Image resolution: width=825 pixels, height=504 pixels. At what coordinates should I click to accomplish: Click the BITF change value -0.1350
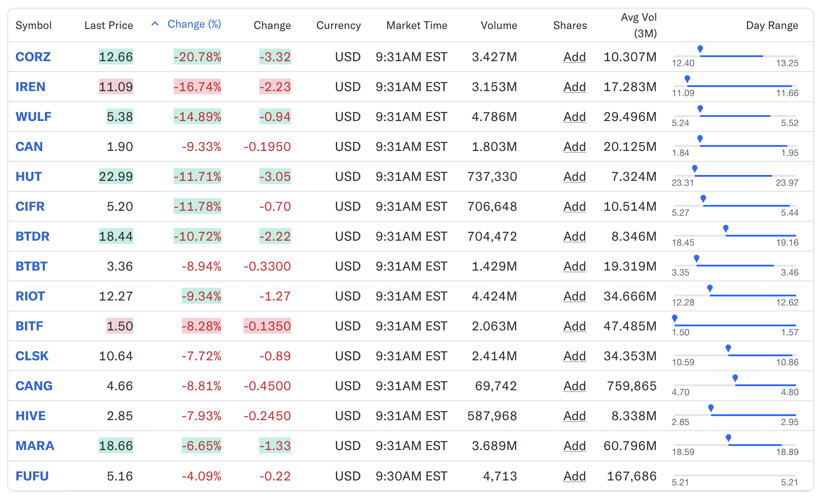[x=267, y=326]
